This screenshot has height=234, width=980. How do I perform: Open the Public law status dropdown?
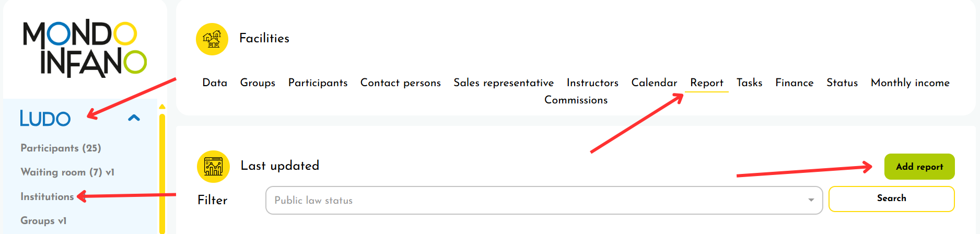[x=538, y=201]
